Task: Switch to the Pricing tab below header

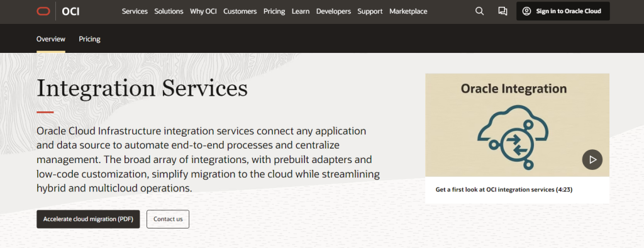Action: 89,39
